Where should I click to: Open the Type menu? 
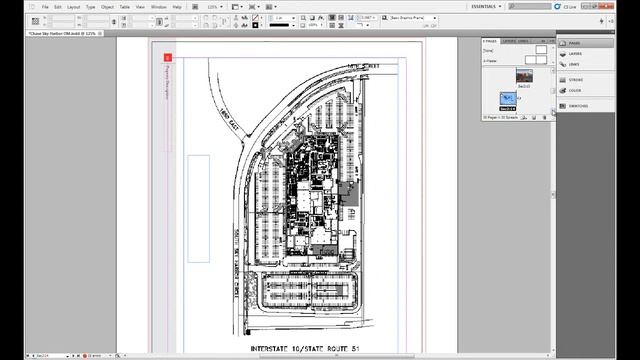click(91, 7)
